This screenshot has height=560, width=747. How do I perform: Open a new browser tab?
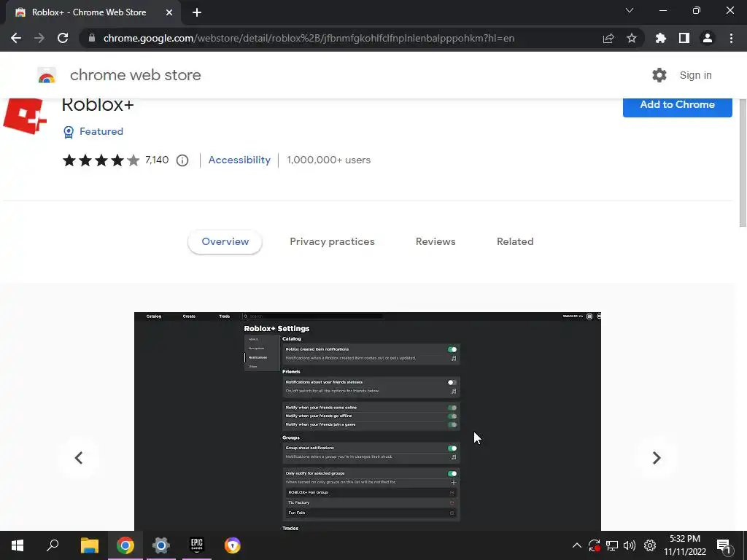point(197,12)
